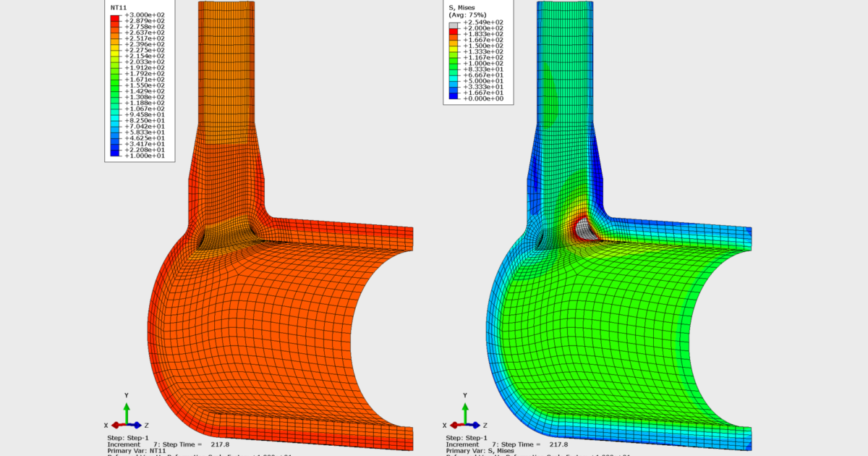Click the Z axis arrow of the Mises plot triad
The width and height of the screenshot is (868, 456).
[x=476, y=424]
